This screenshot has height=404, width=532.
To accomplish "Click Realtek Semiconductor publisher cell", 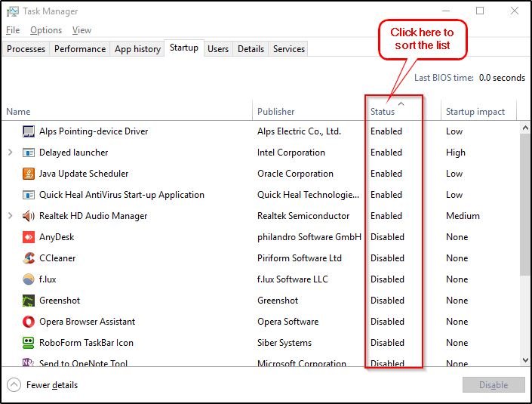I will [303, 216].
